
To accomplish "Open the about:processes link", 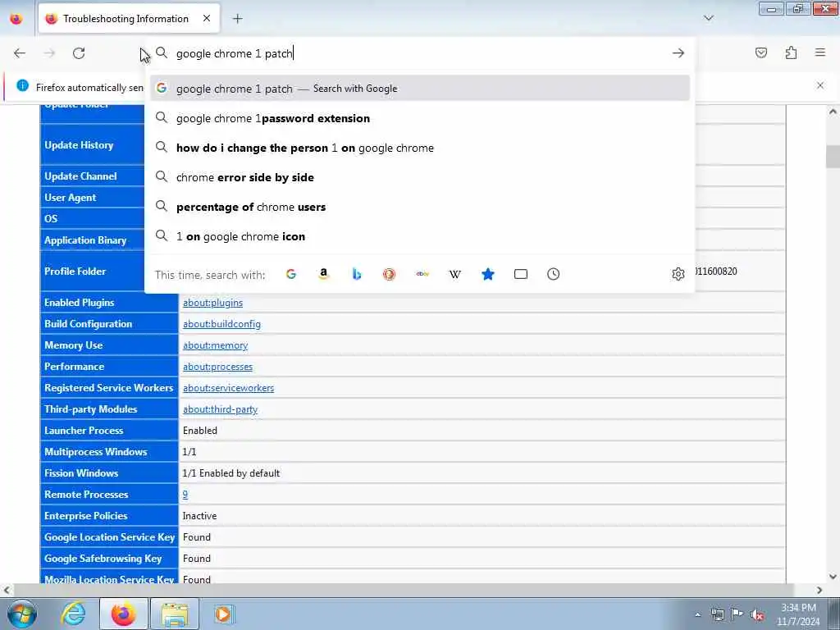I will [x=217, y=367].
